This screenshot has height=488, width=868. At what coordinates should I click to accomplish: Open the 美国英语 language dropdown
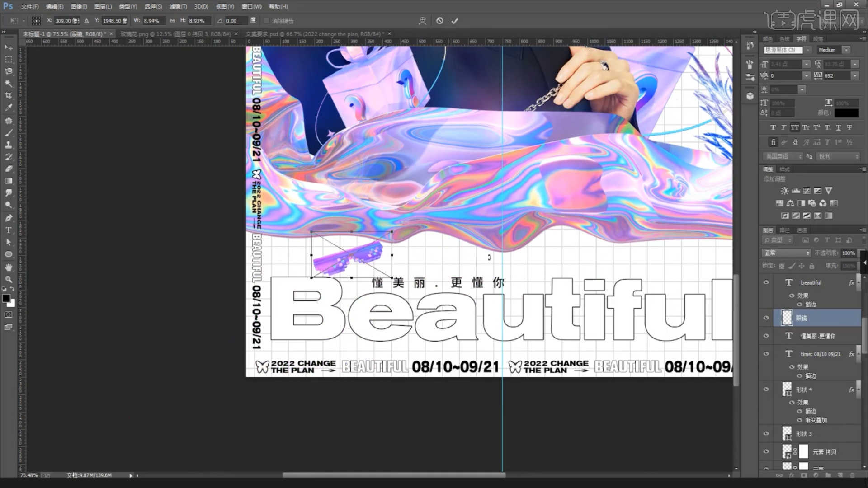(x=783, y=156)
